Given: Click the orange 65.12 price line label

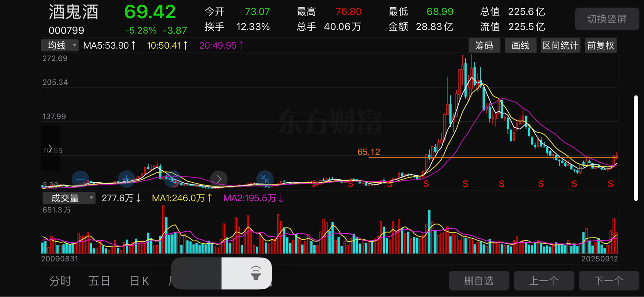Looking at the screenshot, I should click(369, 152).
